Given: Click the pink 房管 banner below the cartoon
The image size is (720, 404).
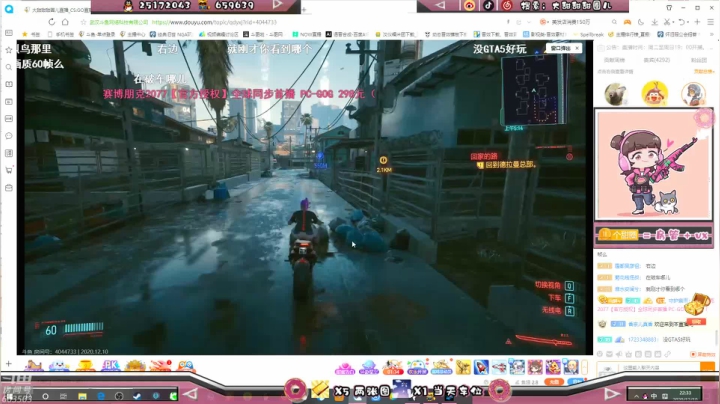Looking at the screenshot, I should tap(654, 235).
